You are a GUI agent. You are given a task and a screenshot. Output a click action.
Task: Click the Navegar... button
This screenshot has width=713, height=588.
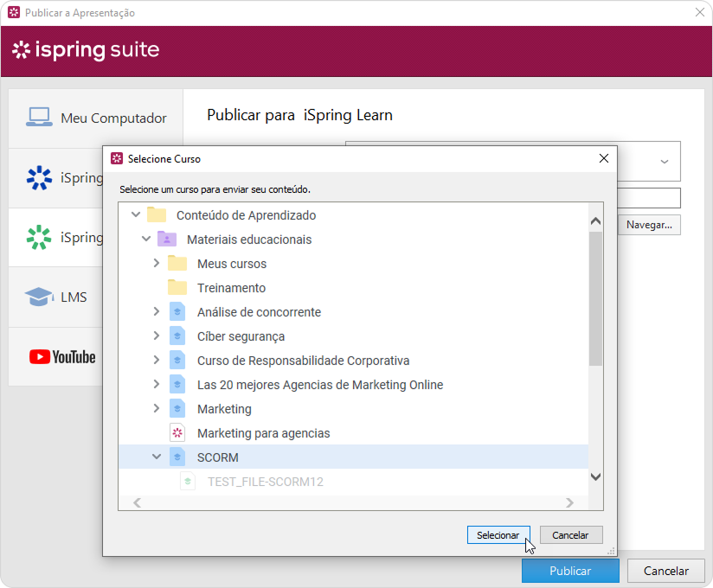pos(649,225)
